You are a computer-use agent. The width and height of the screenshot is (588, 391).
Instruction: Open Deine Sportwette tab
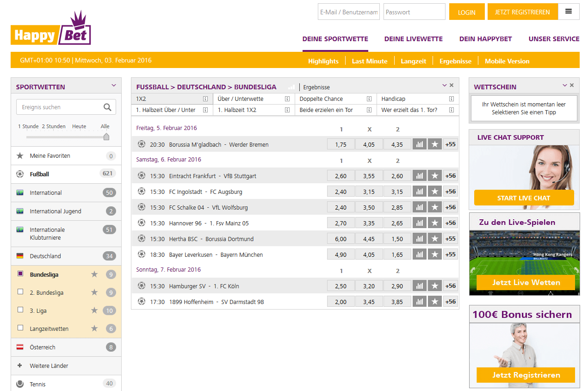pos(335,39)
